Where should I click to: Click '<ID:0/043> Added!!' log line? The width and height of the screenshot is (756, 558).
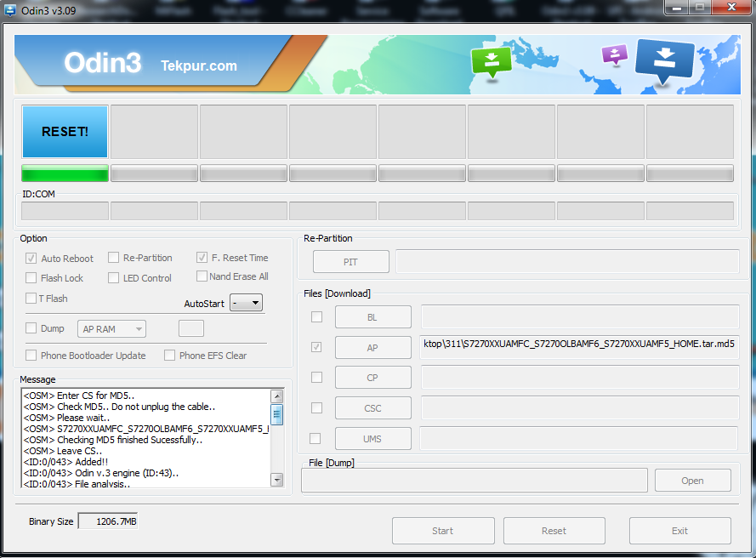(x=65, y=462)
